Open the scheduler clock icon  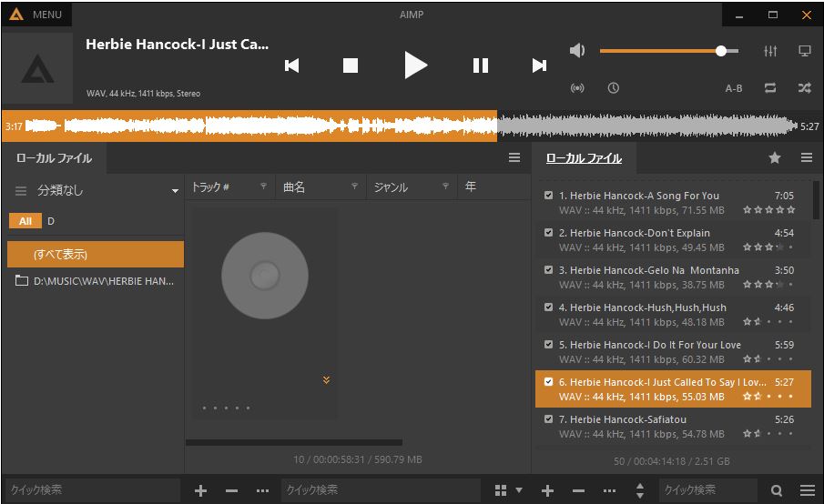(x=614, y=87)
